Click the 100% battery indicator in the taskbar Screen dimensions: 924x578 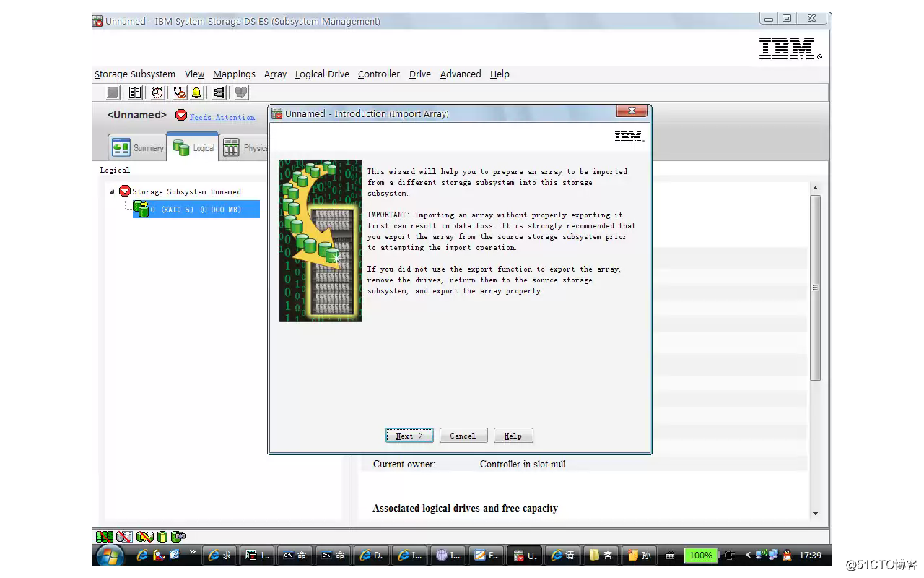(700, 556)
